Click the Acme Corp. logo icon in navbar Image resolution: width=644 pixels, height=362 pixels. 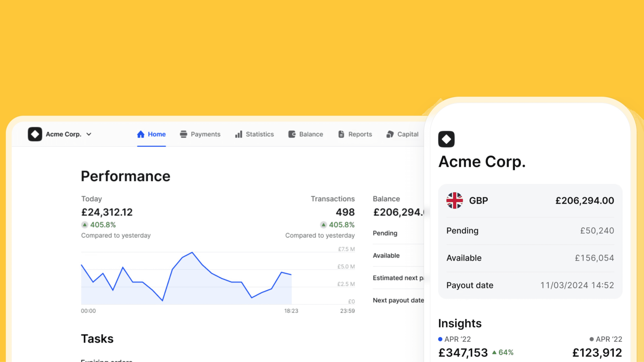pos(35,134)
